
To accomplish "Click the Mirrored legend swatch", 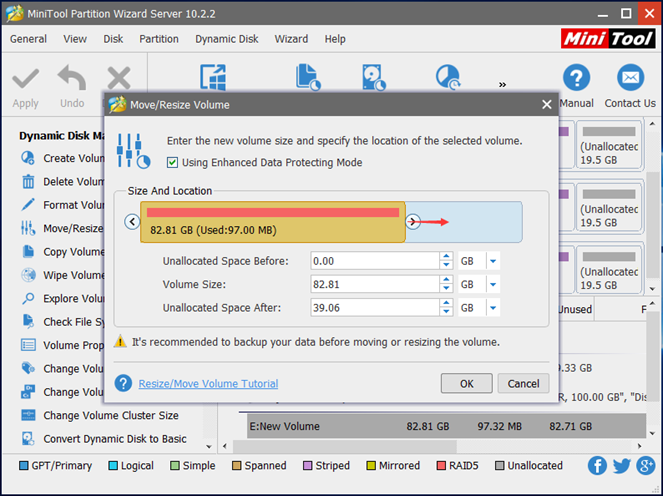I will click(371, 466).
